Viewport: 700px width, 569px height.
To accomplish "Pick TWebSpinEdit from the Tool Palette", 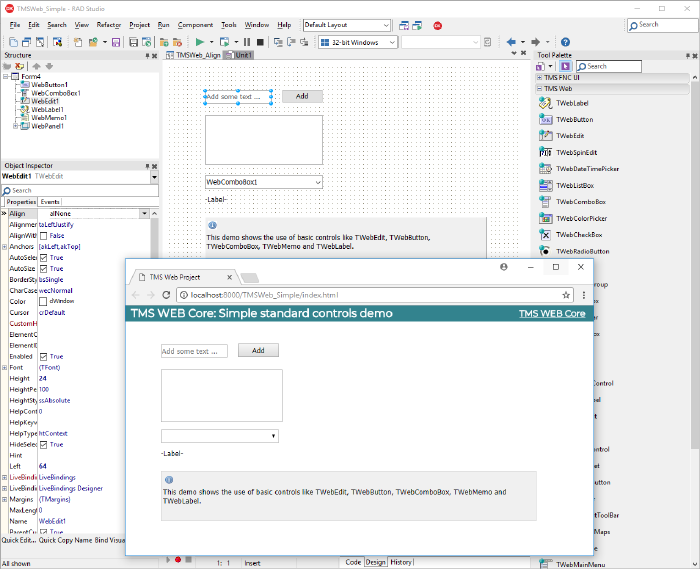I will (546, 152).
